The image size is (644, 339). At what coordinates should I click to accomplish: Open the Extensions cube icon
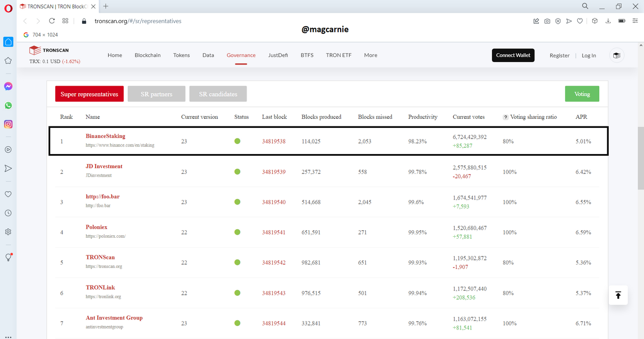pyautogui.click(x=595, y=21)
